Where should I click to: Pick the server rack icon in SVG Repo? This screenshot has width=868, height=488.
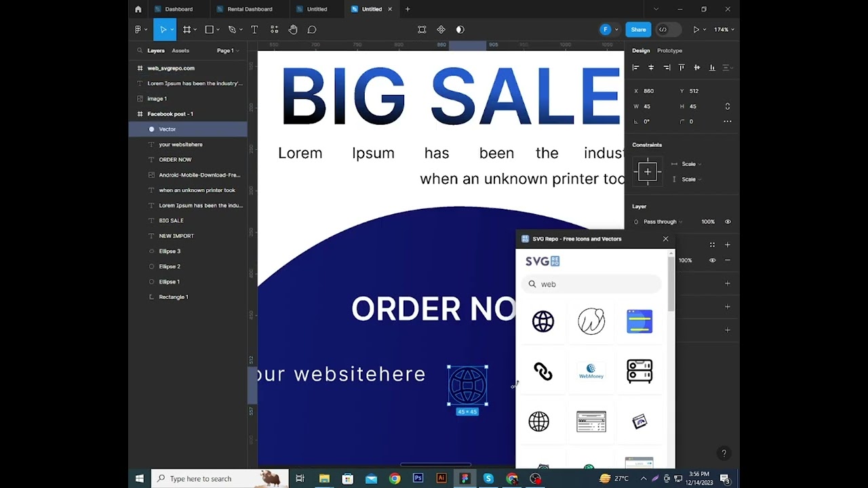(x=639, y=371)
